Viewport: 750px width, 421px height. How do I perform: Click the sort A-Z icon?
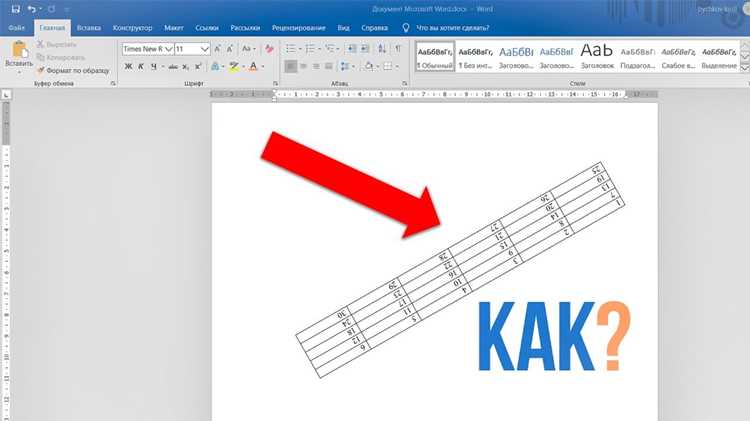(x=382, y=49)
